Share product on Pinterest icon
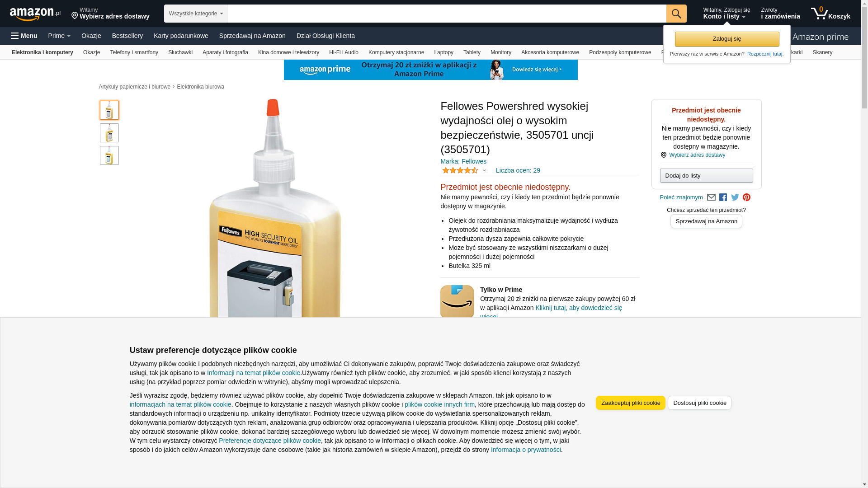This screenshot has width=868, height=488. [x=747, y=197]
